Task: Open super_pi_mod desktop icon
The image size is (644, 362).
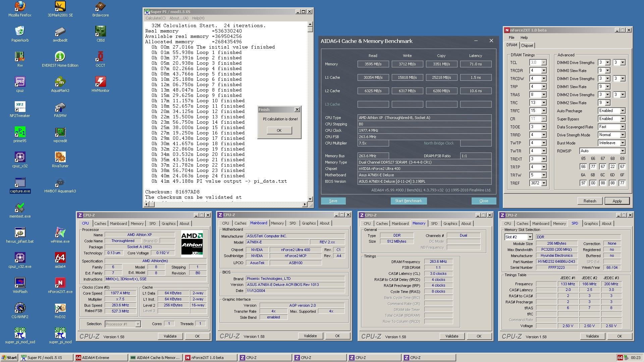Action: click(x=60, y=336)
